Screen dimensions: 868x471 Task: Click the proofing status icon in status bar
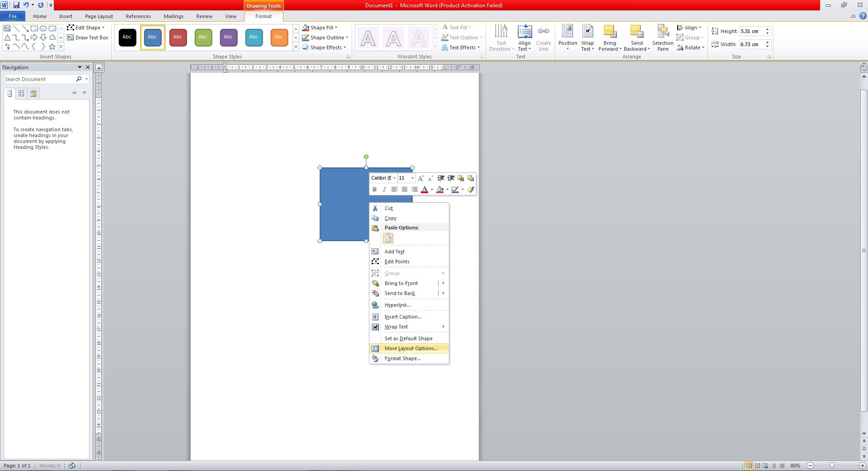tap(72, 466)
